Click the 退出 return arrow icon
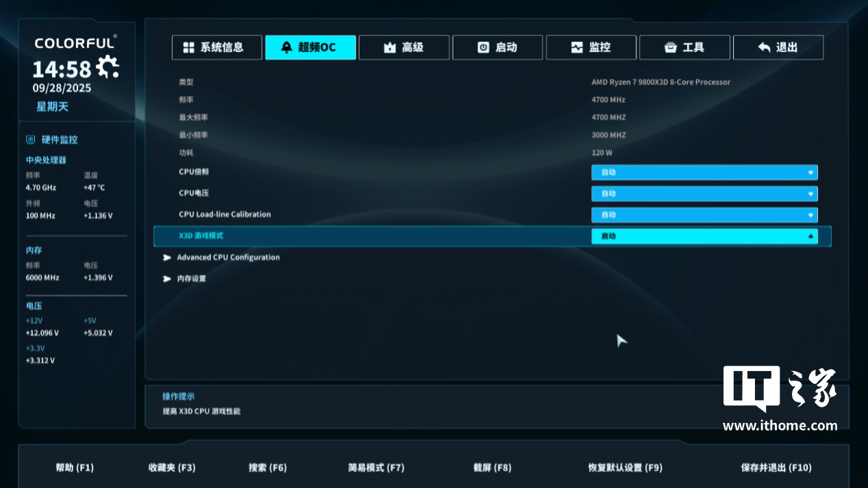Image resolution: width=868 pixels, height=488 pixels. click(x=764, y=47)
